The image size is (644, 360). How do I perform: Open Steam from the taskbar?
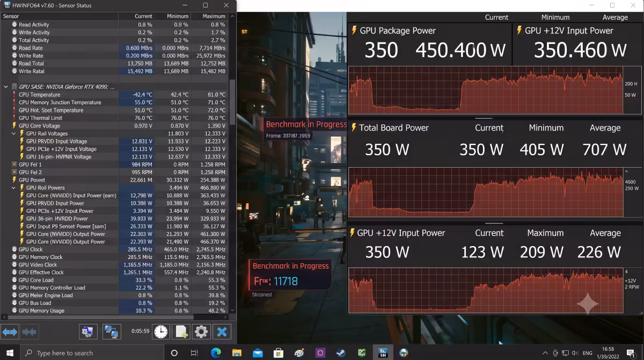click(341, 353)
